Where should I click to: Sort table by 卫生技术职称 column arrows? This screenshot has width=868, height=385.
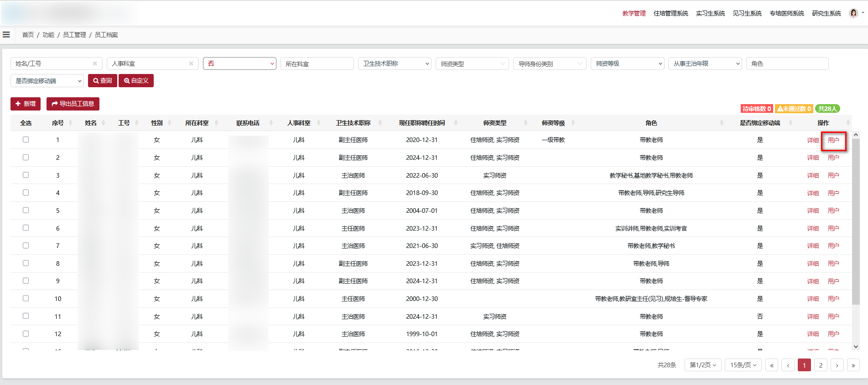point(380,123)
